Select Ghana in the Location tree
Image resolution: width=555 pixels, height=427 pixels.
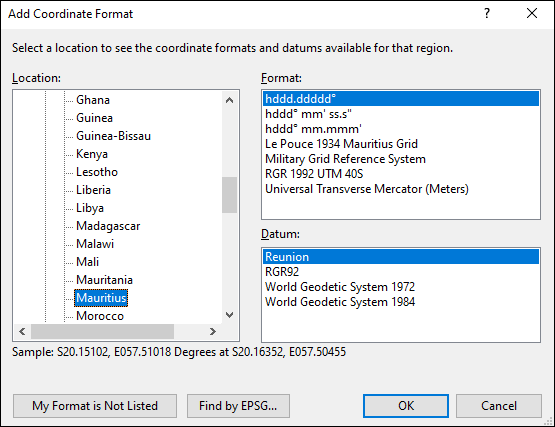click(93, 100)
